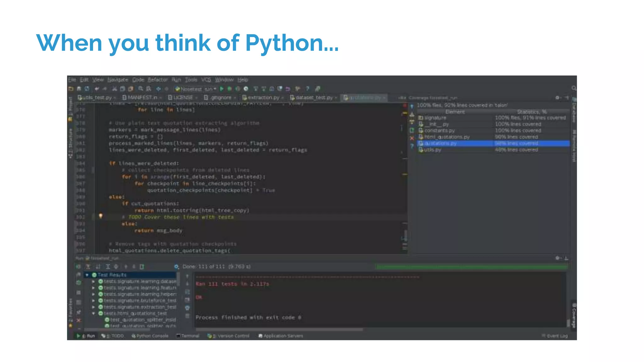Image resolution: width=644 pixels, height=362 pixels.
Task: Select __init__.py in Coverage list
Action: [493, 124]
